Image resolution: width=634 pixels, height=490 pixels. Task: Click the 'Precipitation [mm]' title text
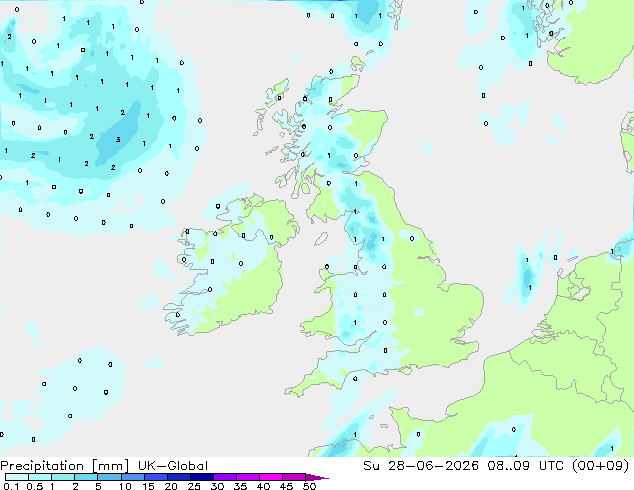64,466
